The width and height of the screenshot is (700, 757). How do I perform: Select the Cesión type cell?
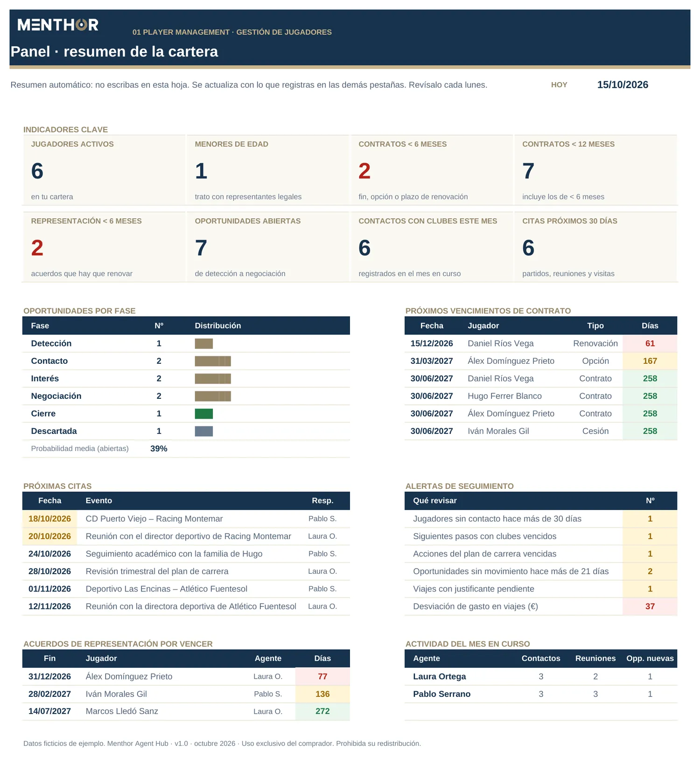[x=595, y=431]
